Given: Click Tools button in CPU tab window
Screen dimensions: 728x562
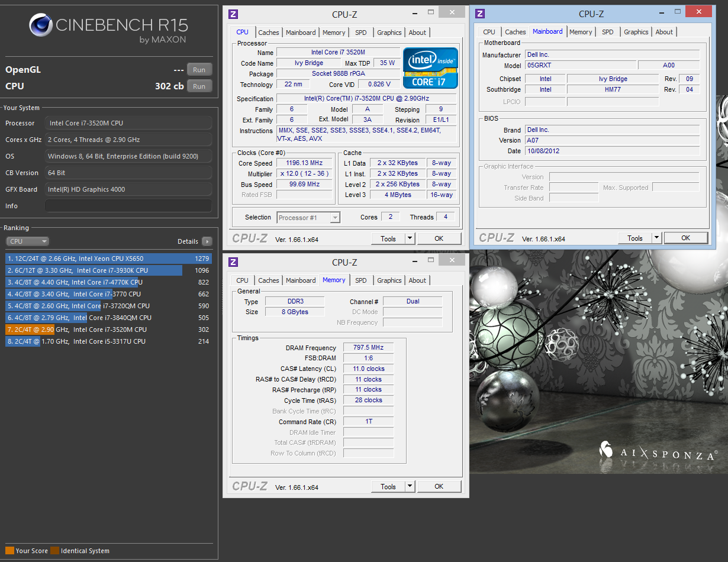Looking at the screenshot, I should click(x=388, y=238).
